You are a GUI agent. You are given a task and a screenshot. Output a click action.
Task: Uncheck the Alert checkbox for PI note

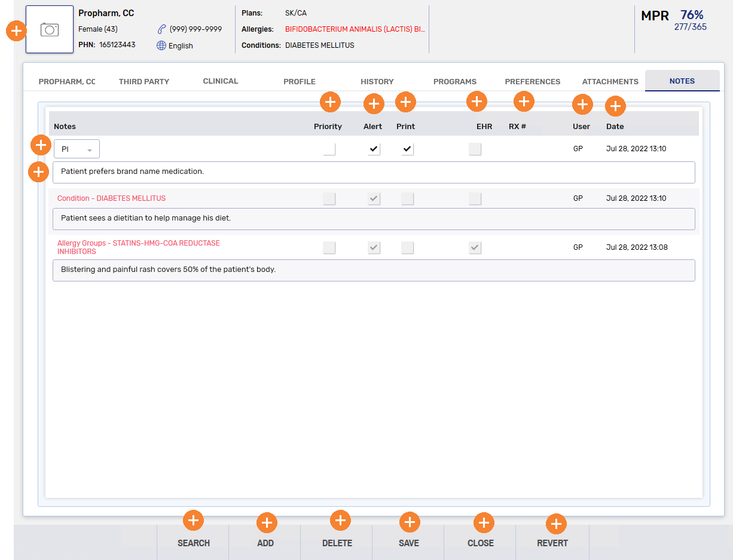coord(374,149)
